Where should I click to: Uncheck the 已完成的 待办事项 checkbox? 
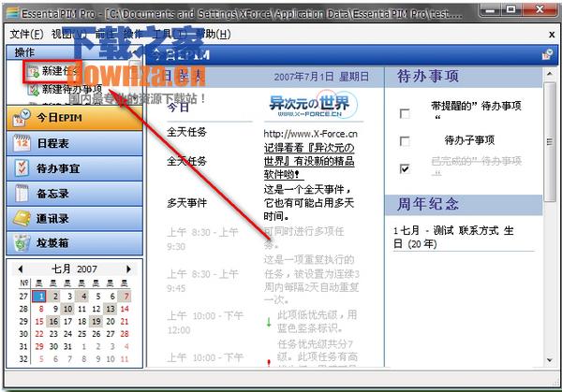[x=405, y=168]
